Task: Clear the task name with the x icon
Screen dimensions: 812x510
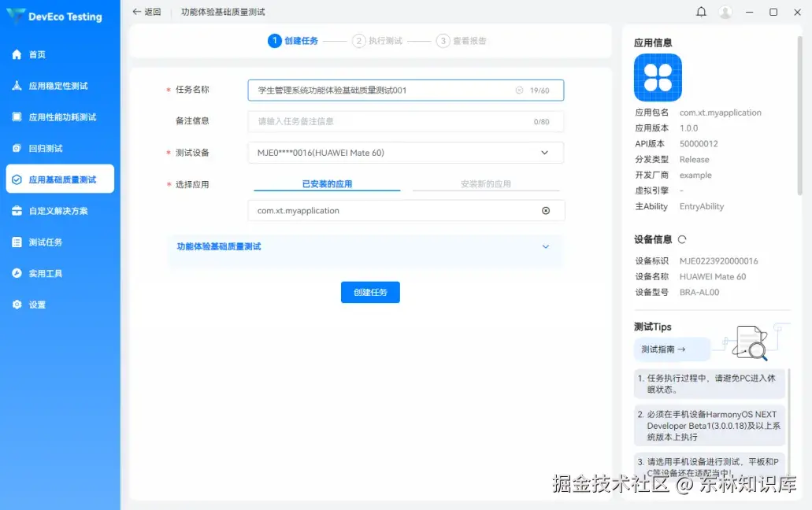Action: 519,90
